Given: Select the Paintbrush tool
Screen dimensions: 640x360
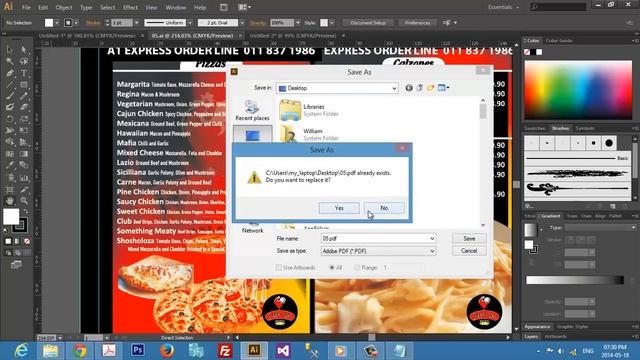Looking at the screenshot, I should click(x=10, y=96).
